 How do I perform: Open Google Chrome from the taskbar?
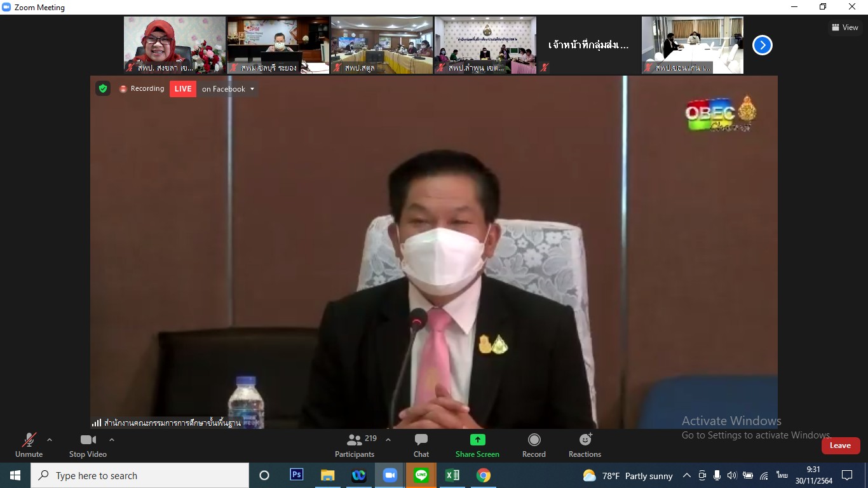tap(484, 475)
